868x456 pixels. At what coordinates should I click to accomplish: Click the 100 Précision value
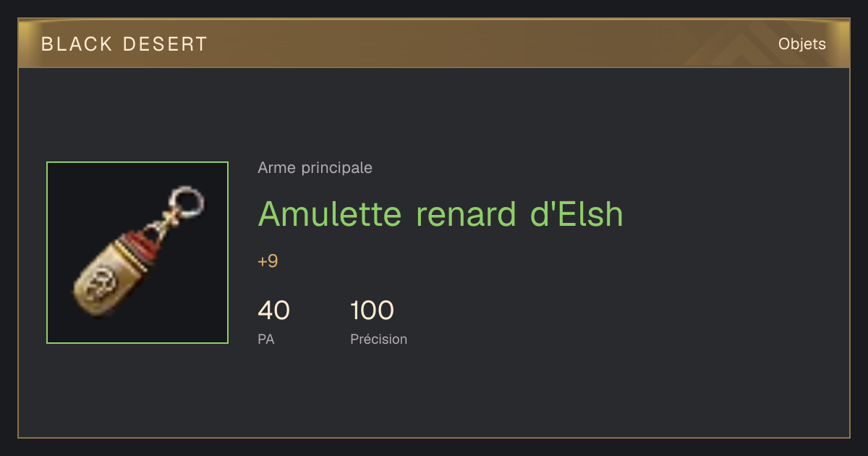(x=372, y=311)
